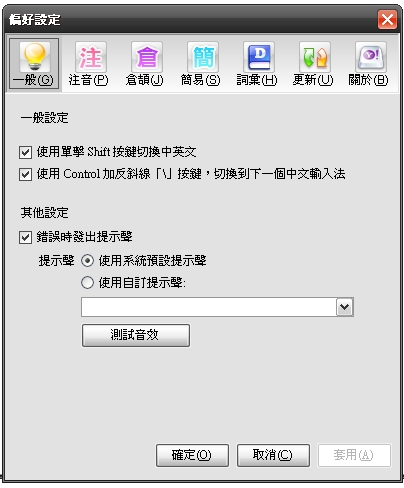Select the 一般 lightbulb icon
The image size is (404, 488).
[35, 57]
